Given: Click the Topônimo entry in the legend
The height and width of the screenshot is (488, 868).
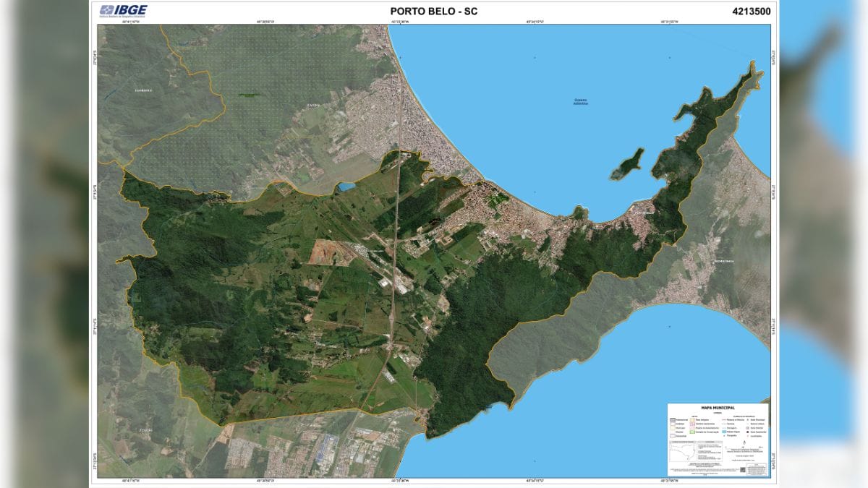Looking at the screenshot, I should coord(724,436).
